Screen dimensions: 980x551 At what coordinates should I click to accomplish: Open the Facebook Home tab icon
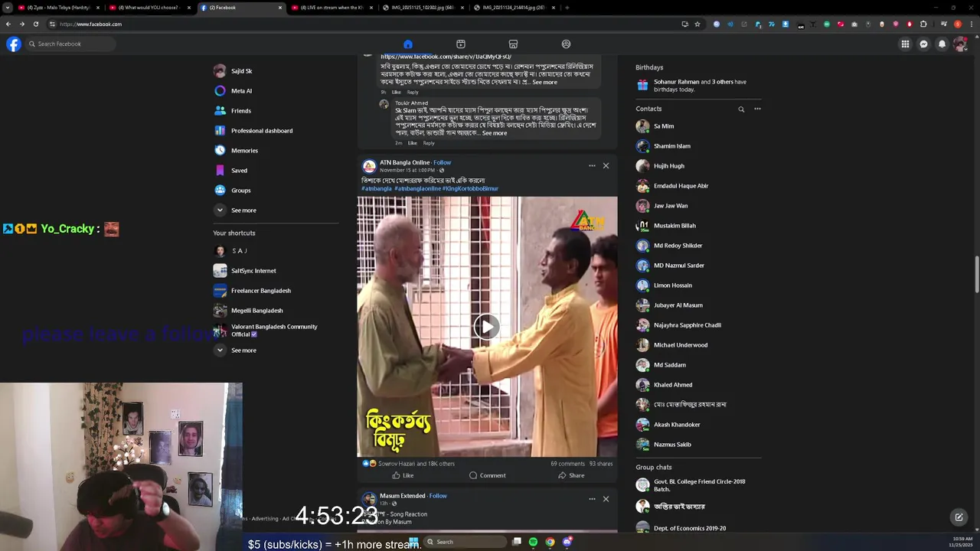click(x=408, y=44)
